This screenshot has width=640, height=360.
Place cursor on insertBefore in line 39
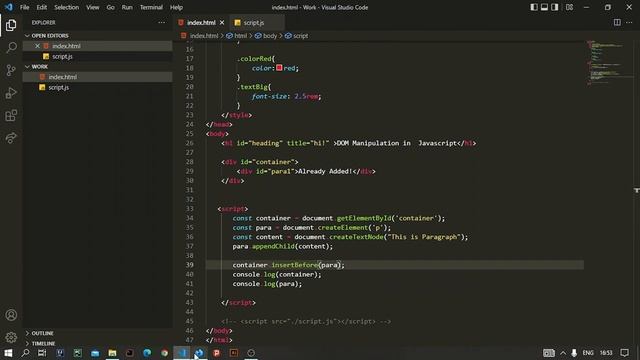(295, 265)
